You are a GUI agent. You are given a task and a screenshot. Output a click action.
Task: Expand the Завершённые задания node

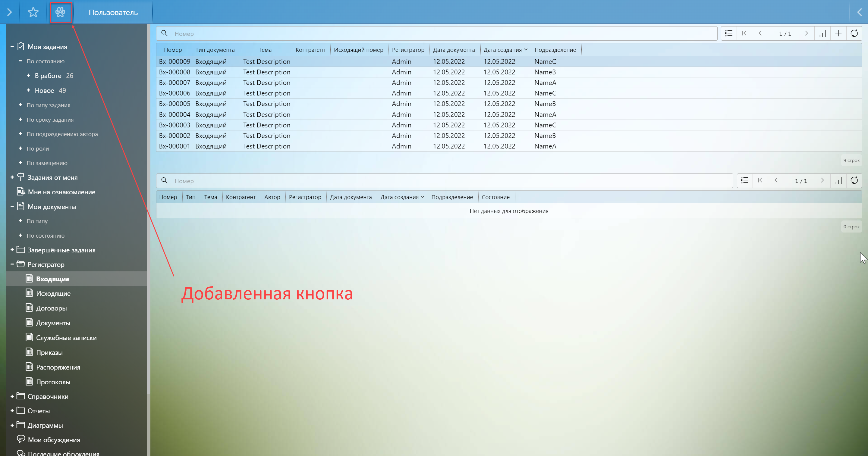click(x=12, y=250)
